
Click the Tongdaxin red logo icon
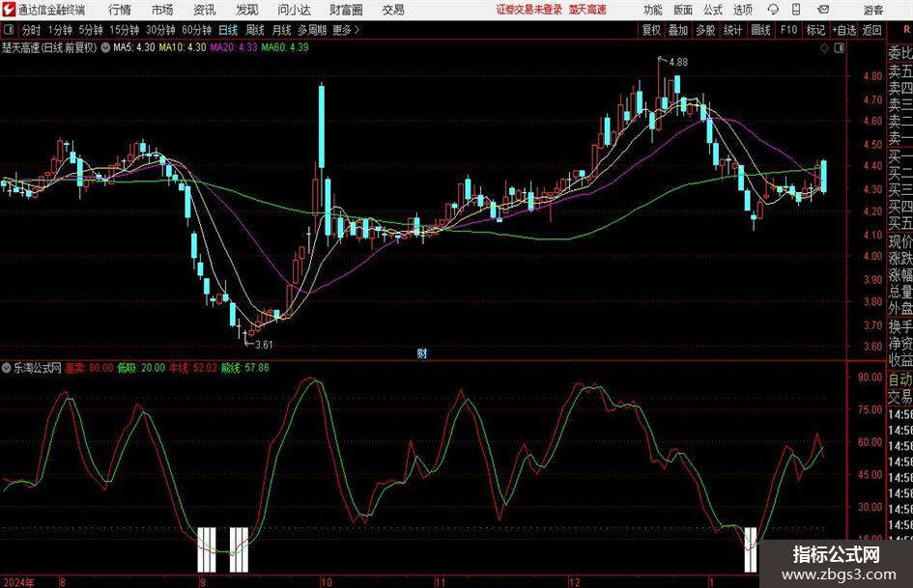(8, 10)
